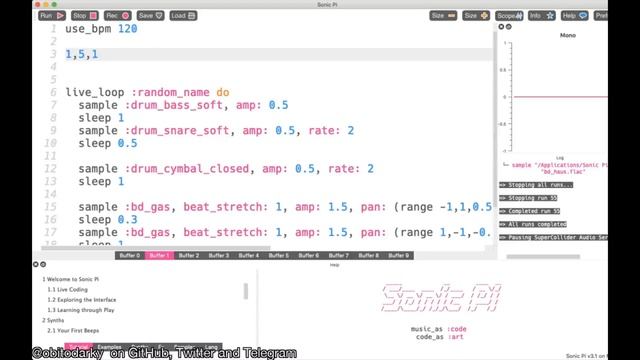Screen dimensions: 640x360
Task: Switch to Buffer 0 tab
Action: [x=130, y=256]
